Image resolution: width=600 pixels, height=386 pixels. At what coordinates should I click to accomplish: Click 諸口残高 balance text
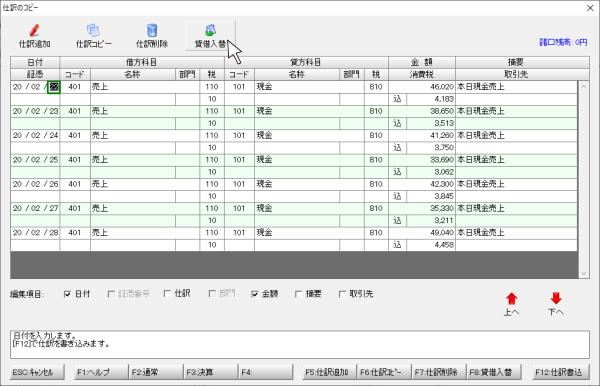tap(563, 42)
